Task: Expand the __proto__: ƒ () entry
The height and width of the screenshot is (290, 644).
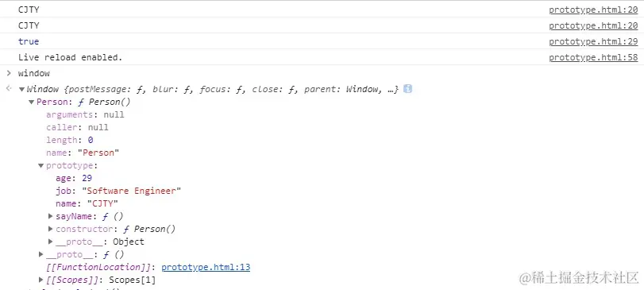Action: click(x=41, y=254)
